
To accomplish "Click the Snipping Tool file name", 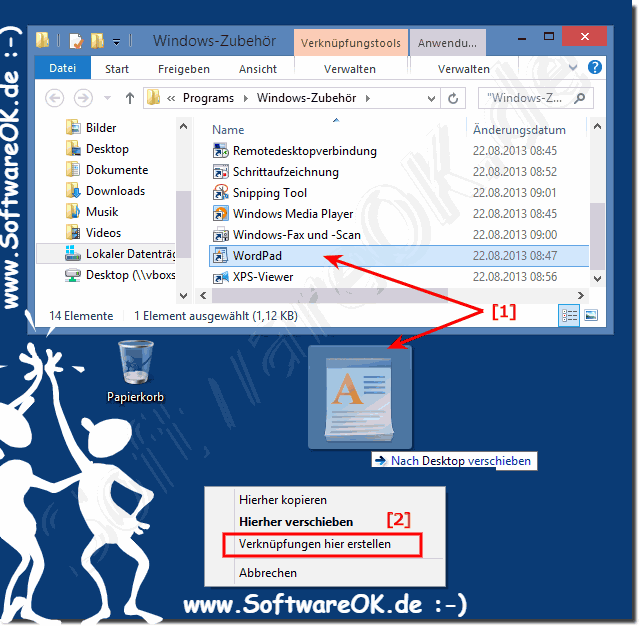I will [x=270, y=193].
